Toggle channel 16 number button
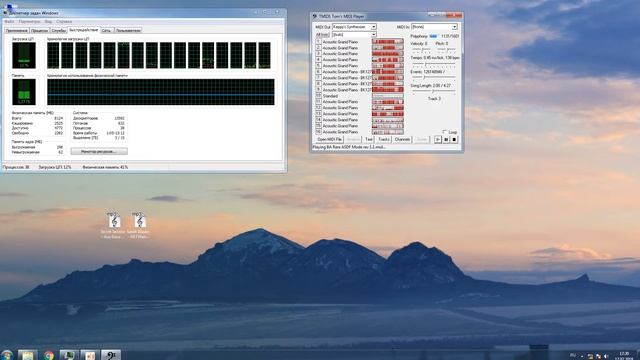The image size is (640, 360). point(318,131)
